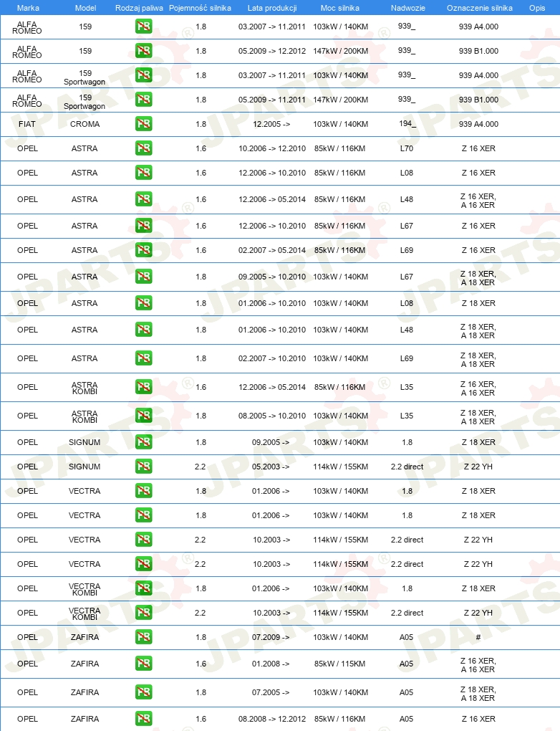The height and width of the screenshot is (731, 560).
Task: Click fuel icon in Zafira 08.2008 -> 12.2012 row
Action: pos(143,719)
